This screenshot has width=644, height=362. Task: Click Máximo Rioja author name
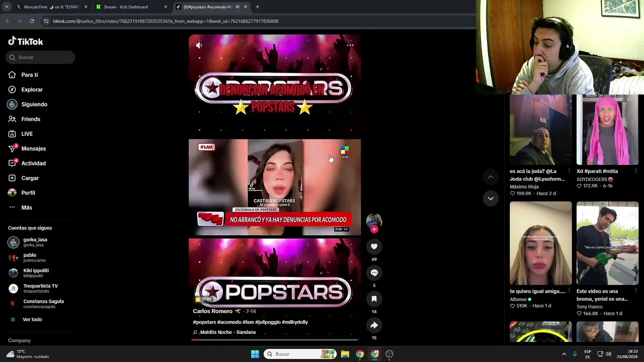(524, 187)
